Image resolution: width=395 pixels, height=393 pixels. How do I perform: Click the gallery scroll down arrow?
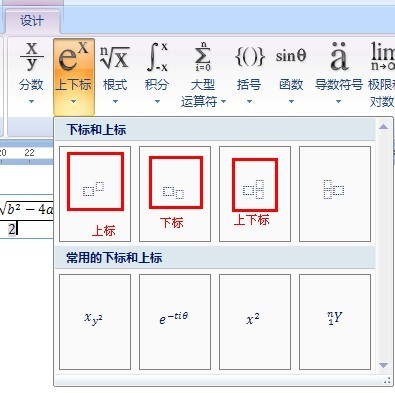(384, 365)
